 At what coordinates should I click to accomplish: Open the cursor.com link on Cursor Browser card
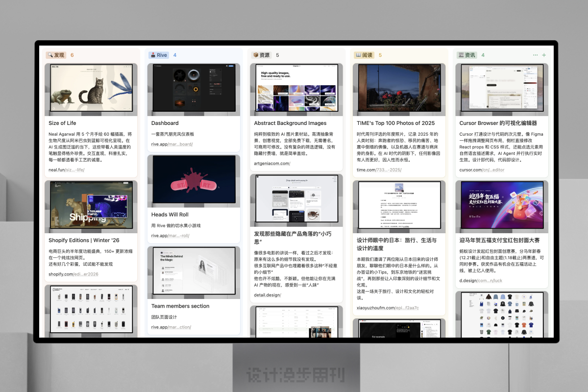point(482,170)
